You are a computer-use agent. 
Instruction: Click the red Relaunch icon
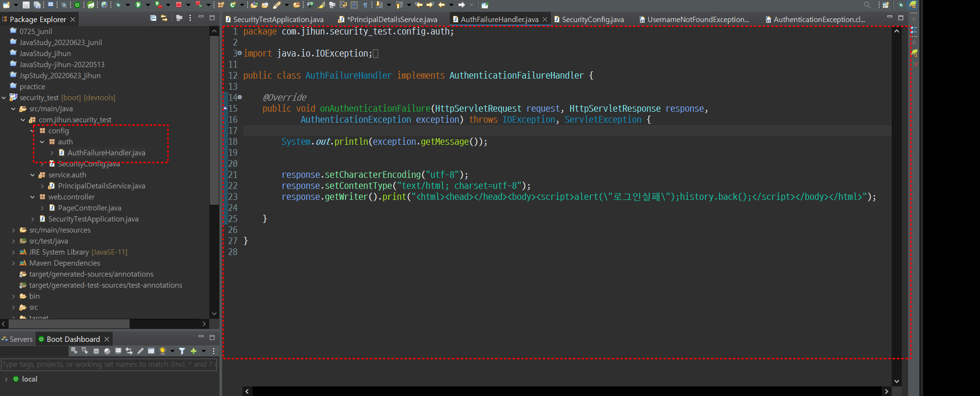point(199,5)
